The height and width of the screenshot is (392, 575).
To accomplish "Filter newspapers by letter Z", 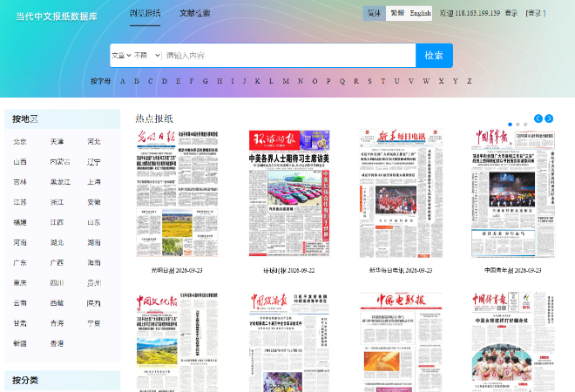I will click(x=469, y=81).
